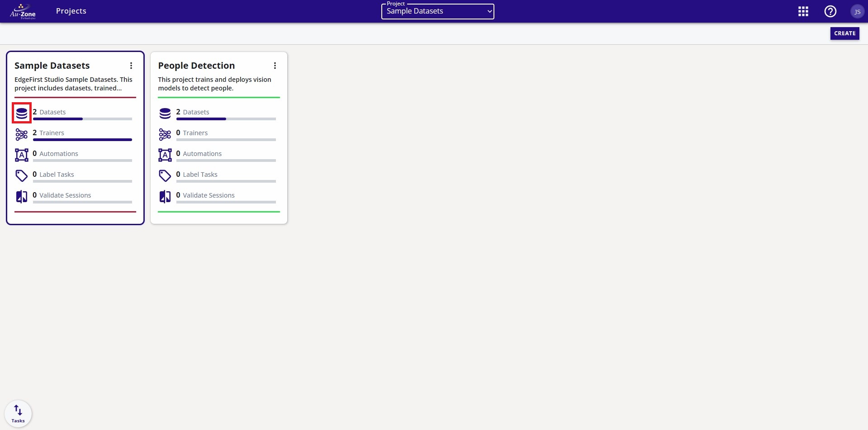
Task: Click Datasets progress bar in People Detection card
Action: point(226,119)
